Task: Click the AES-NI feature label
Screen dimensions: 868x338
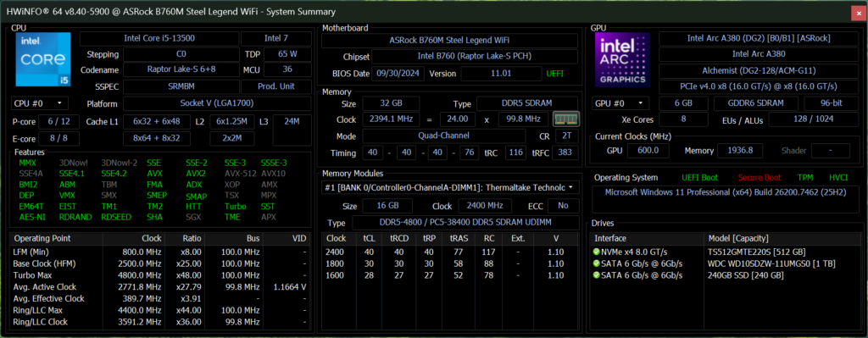Action: click(x=31, y=217)
